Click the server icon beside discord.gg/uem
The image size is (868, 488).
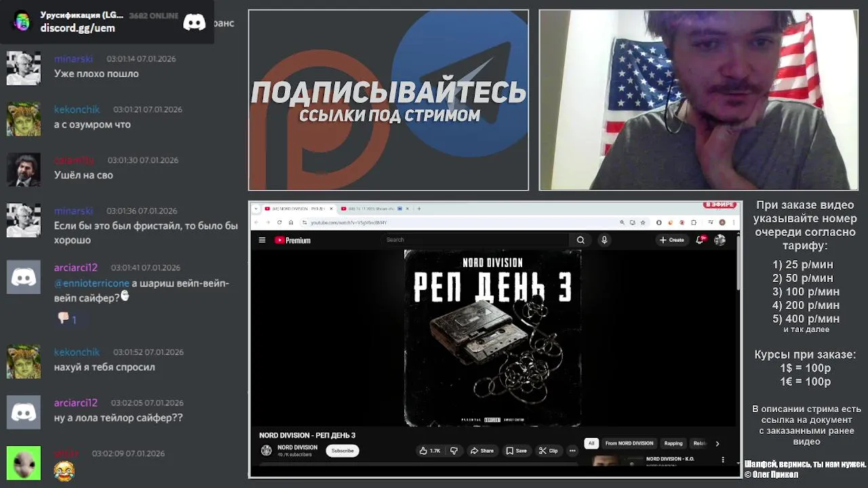point(22,21)
